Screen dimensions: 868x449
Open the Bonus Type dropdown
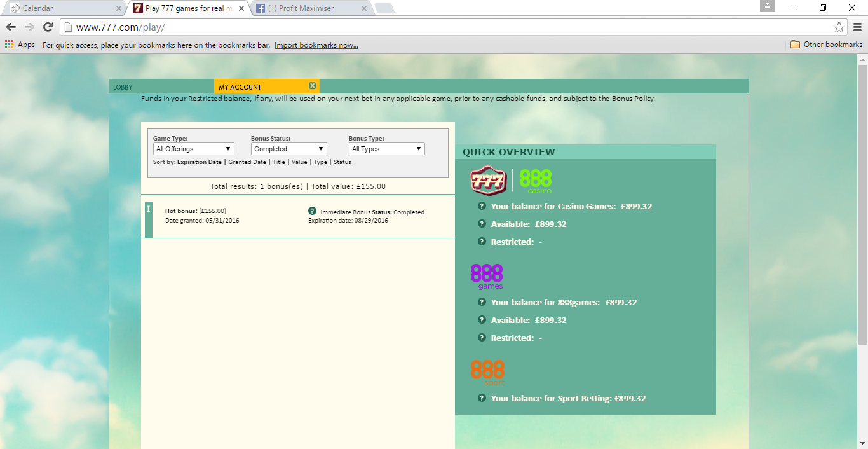(387, 149)
